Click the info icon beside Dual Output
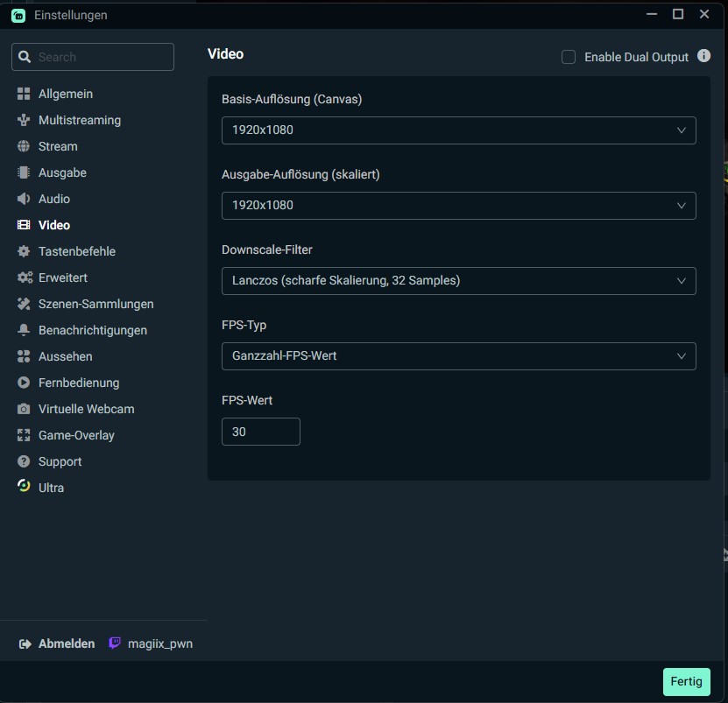Image resolution: width=728 pixels, height=703 pixels. pos(703,56)
